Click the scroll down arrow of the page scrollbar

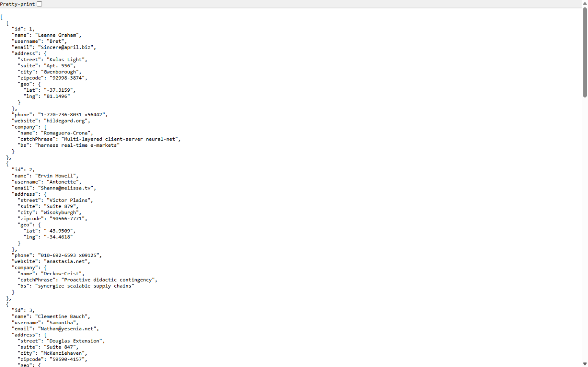click(585, 364)
